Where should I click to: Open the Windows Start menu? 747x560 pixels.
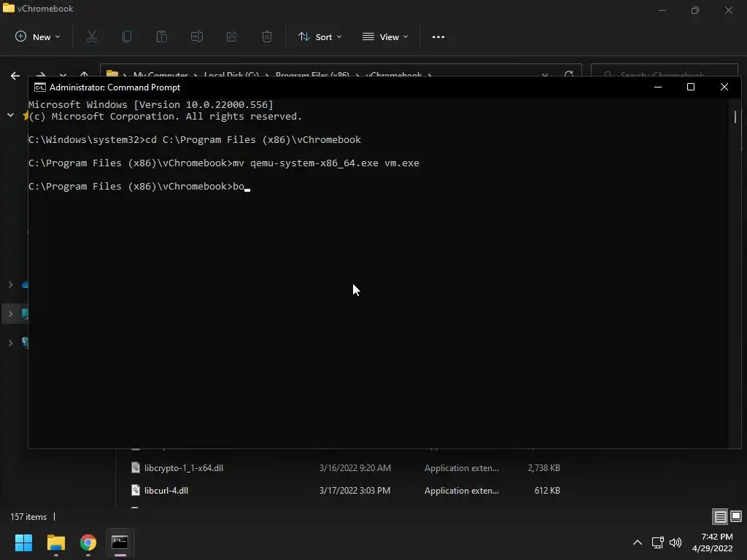pos(23,542)
